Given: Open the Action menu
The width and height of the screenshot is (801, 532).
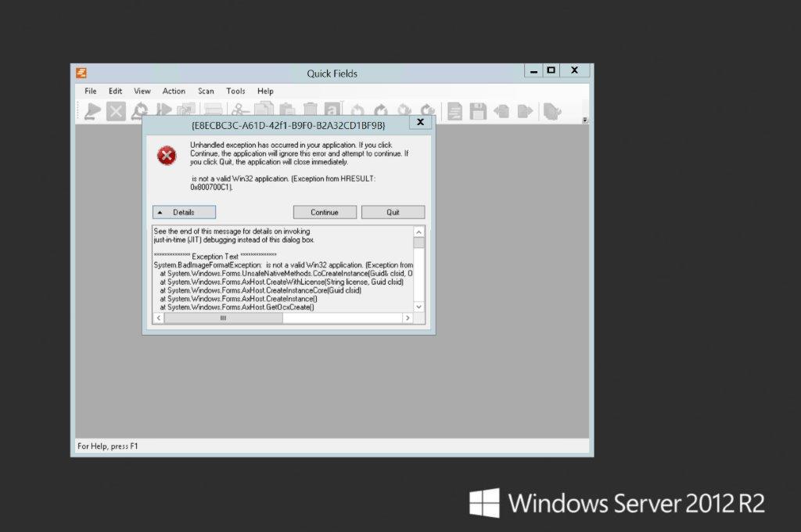Looking at the screenshot, I should (174, 91).
